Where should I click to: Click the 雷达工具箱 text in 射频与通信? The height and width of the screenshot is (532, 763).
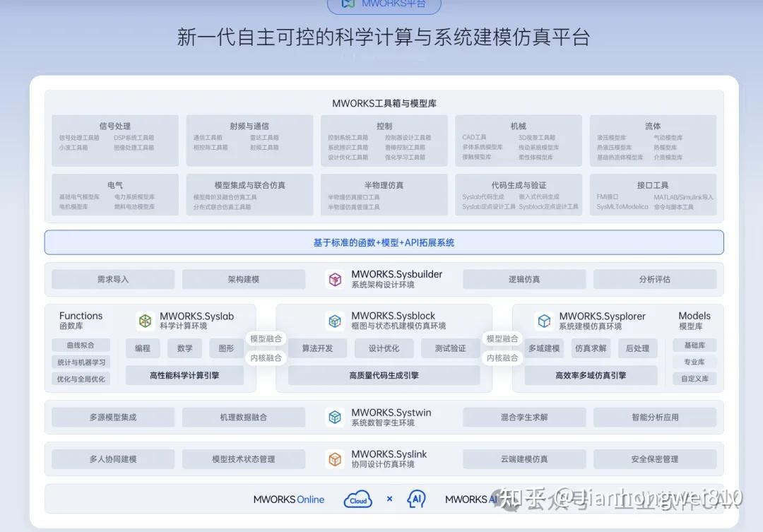tap(264, 138)
